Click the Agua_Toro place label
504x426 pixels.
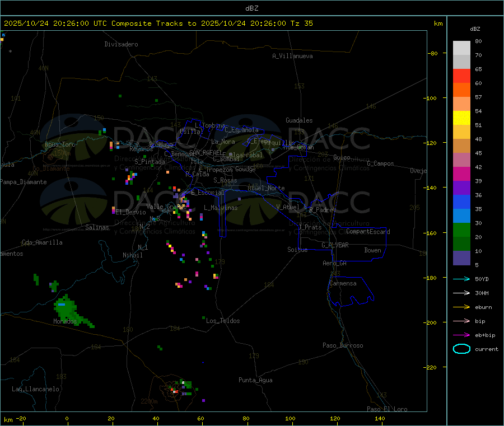coord(60,144)
